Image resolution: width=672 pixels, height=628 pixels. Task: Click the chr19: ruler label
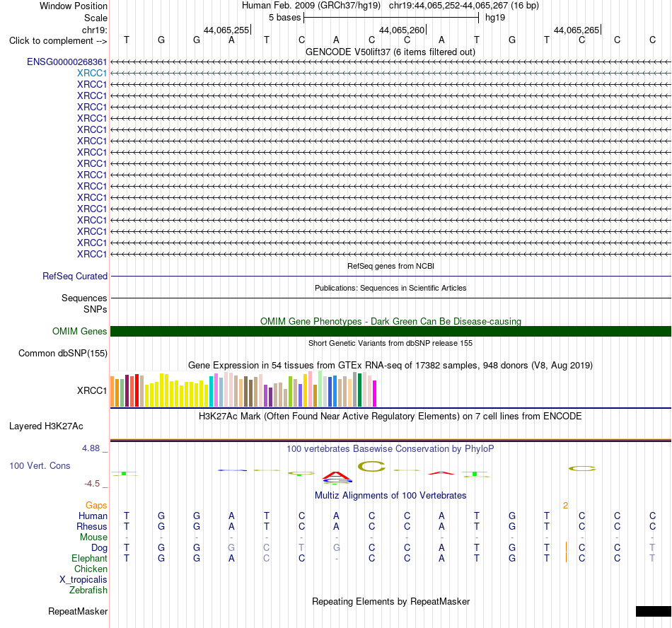(x=94, y=30)
